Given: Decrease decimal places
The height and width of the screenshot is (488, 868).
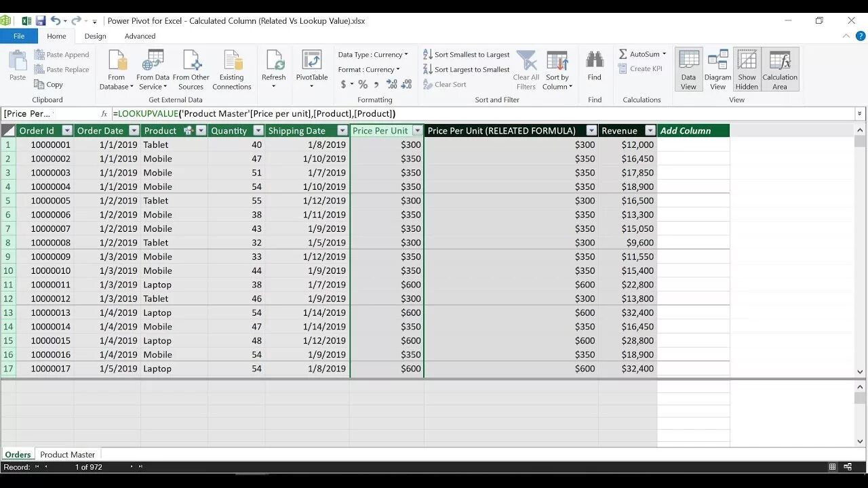Looking at the screenshot, I should 407,85.
